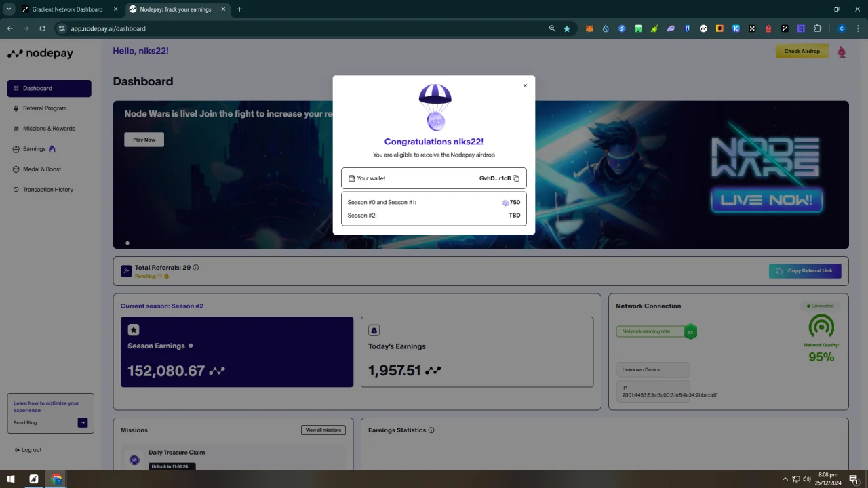The image size is (868, 488).
Task: Click the 95% network quality value
Action: tap(821, 357)
